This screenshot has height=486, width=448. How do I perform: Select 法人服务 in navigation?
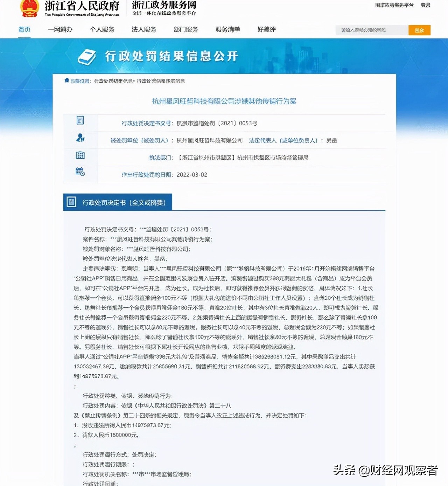(x=144, y=29)
